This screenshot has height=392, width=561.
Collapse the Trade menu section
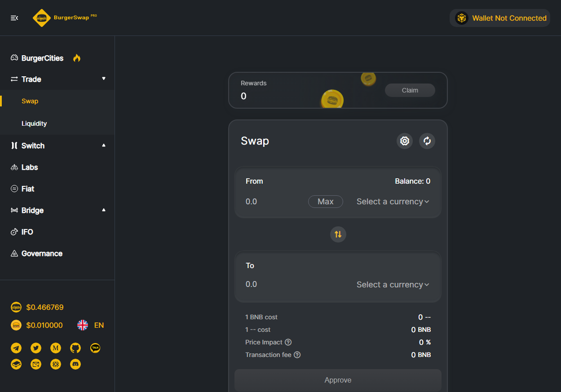pyautogui.click(x=57, y=79)
